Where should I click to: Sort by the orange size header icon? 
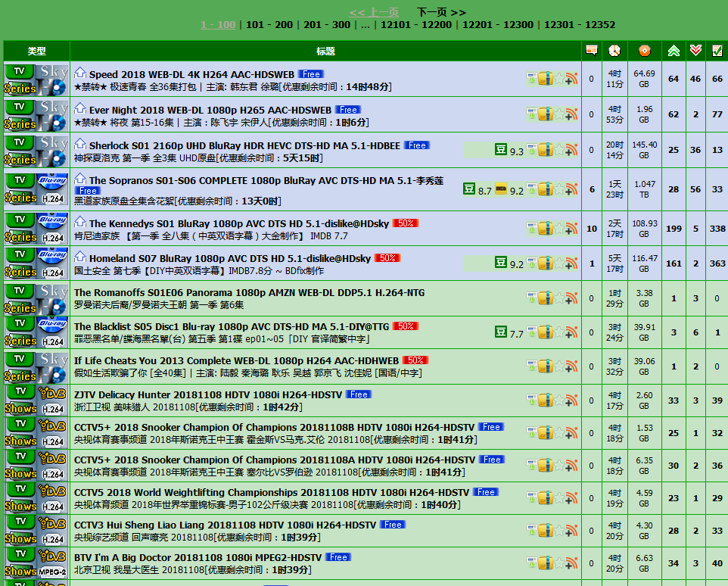(644, 51)
